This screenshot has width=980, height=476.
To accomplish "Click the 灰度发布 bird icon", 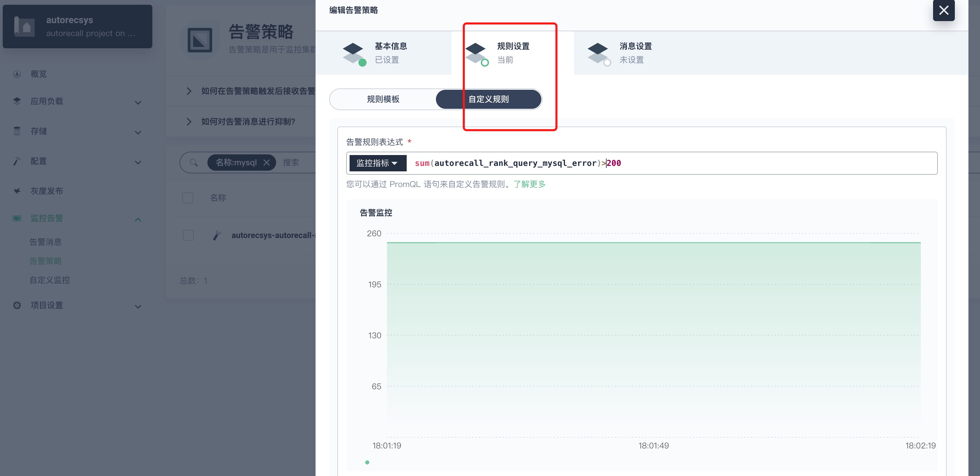I will tap(17, 191).
